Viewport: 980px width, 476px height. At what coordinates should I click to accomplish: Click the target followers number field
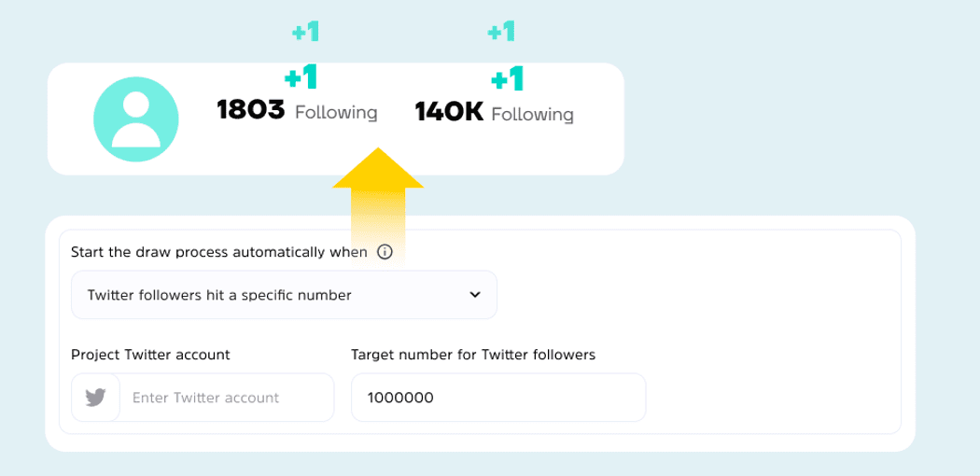click(x=498, y=398)
